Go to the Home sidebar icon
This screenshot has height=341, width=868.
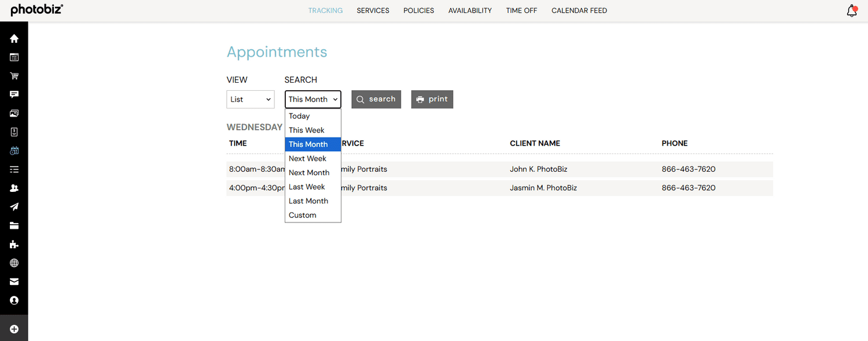click(14, 39)
